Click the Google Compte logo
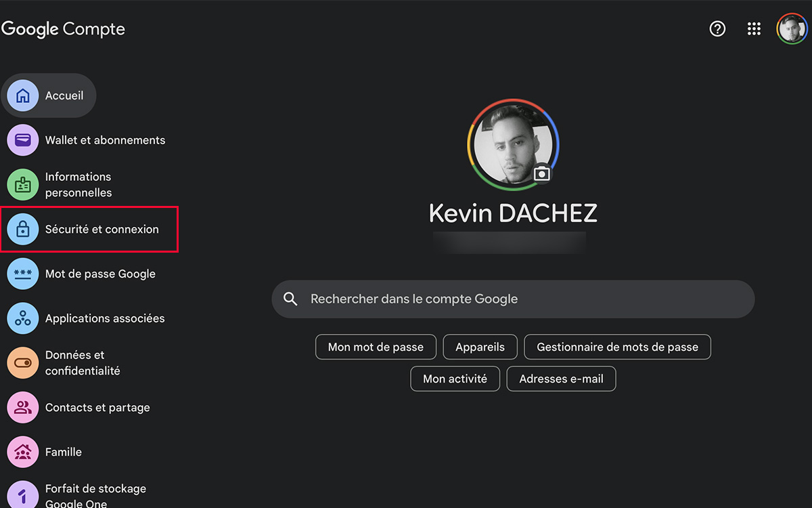 tap(63, 29)
